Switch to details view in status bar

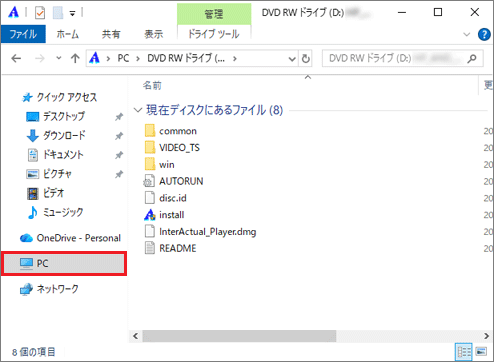click(x=464, y=352)
